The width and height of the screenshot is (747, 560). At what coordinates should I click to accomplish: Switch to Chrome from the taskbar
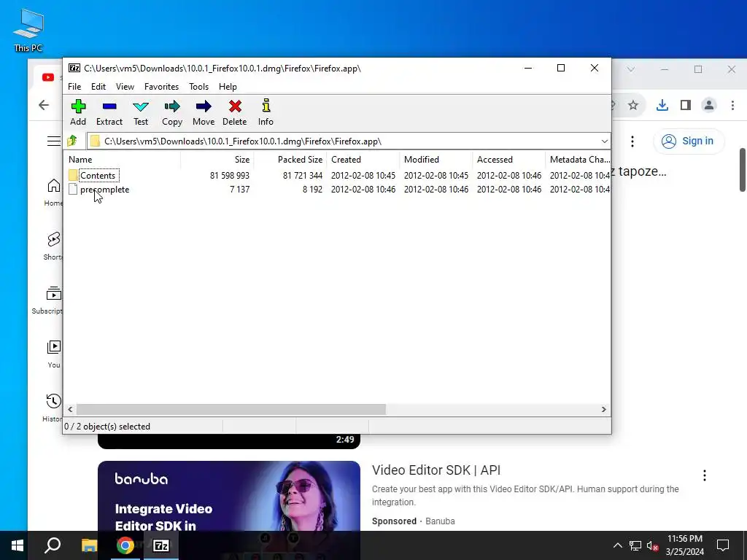[x=125, y=545]
